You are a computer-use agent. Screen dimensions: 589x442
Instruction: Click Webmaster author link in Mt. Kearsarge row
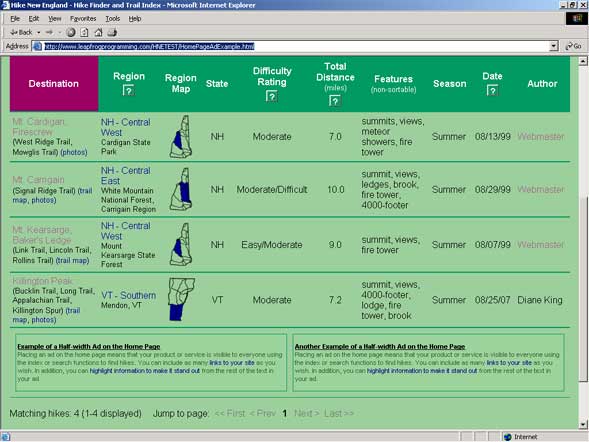(541, 245)
